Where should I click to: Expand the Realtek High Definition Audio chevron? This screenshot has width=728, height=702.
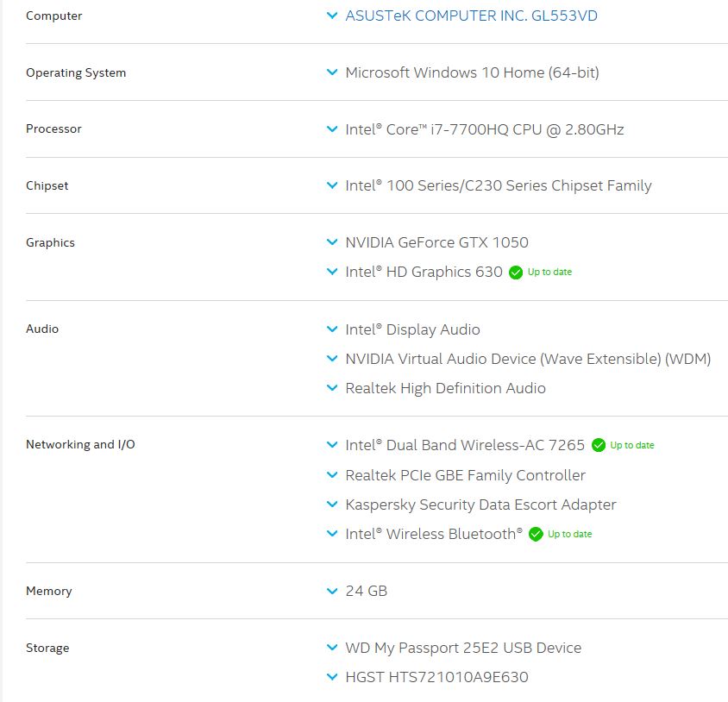click(332, 388)
